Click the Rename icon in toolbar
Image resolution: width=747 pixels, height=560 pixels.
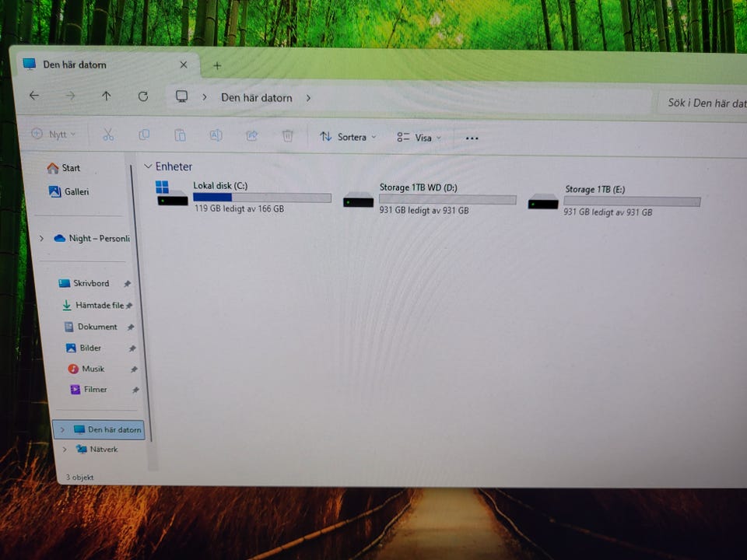point(216,135)
